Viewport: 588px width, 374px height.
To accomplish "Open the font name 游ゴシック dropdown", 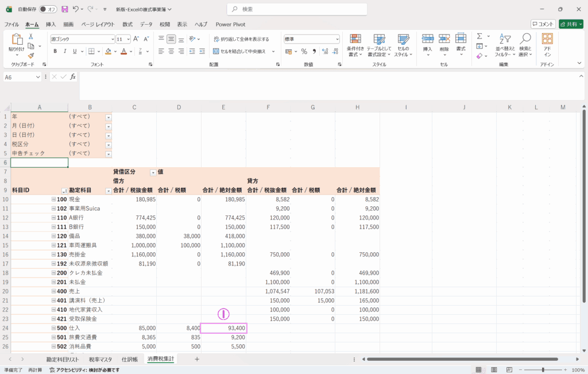I will pos(113,39).
